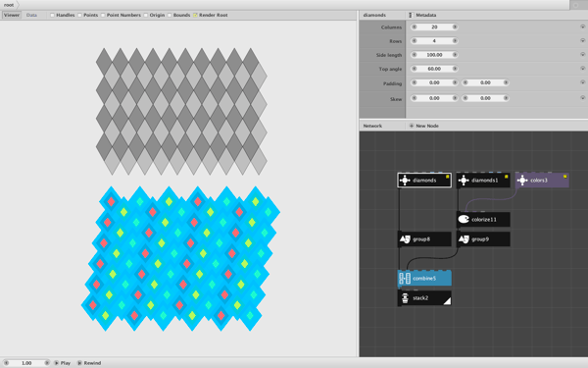Click the Rows value field showing 4
This screenshot has height=368, width=588.
pos(434,41)
